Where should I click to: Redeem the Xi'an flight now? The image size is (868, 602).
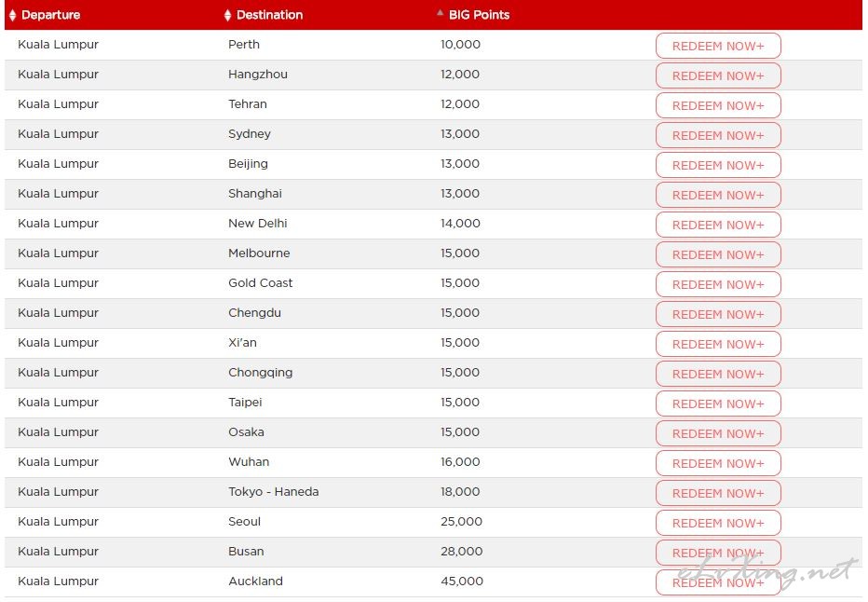pos(718,345)
